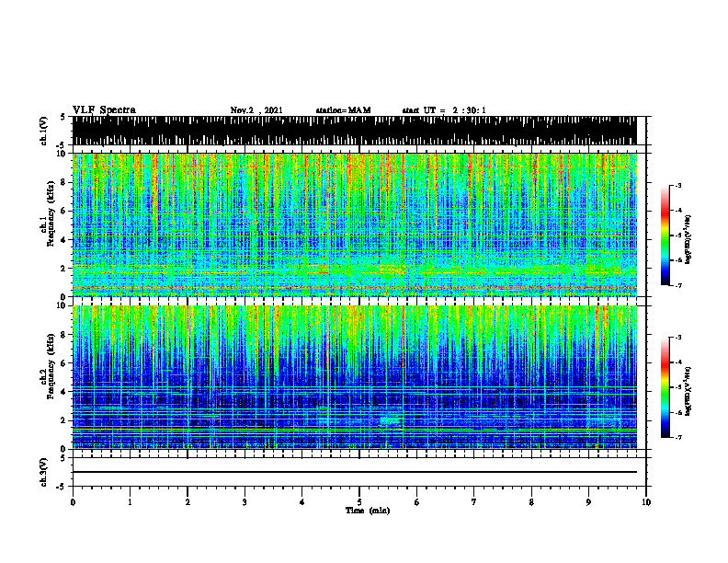The height and width of the screenshot is (563, 728).
Task: Click time axis tick label "5"
Action: [x=359, y=502]
